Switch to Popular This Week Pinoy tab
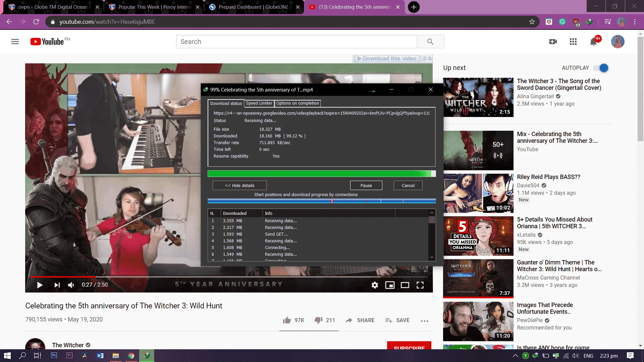The image size is (644, 362). coord(154,7)
